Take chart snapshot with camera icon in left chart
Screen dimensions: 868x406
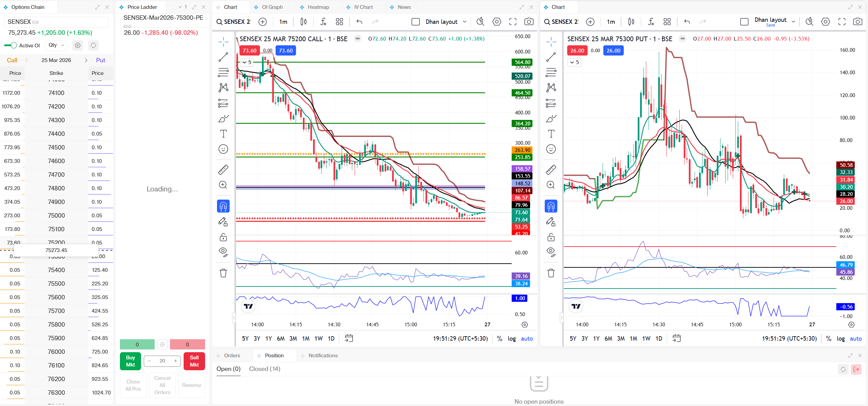pyautogui.click(x=529, y=22)
